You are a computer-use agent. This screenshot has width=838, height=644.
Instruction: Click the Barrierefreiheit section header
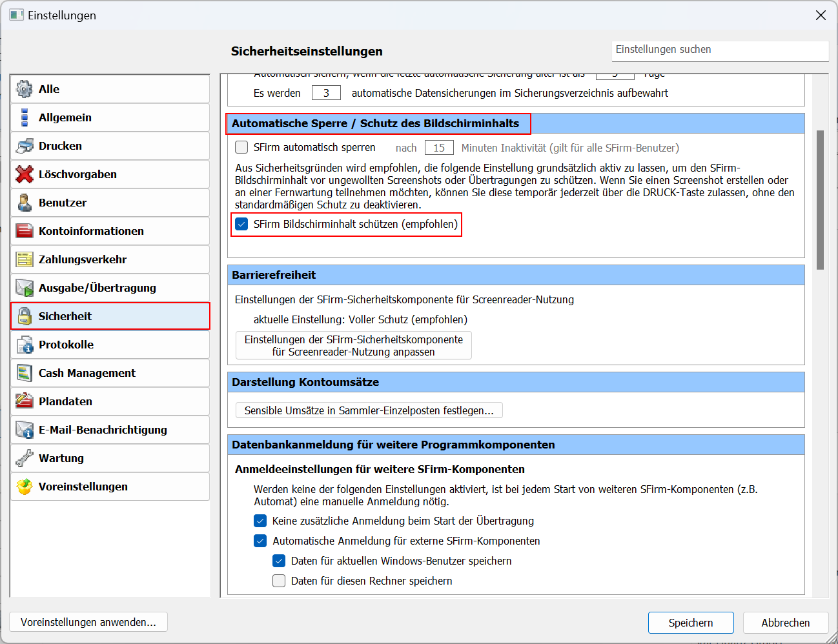pyautogui.click(x=516, y=275)
